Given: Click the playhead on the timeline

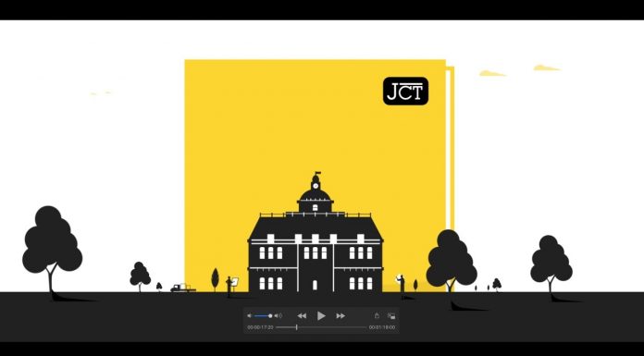Looking at the screenshot, I should click(296, 327).
